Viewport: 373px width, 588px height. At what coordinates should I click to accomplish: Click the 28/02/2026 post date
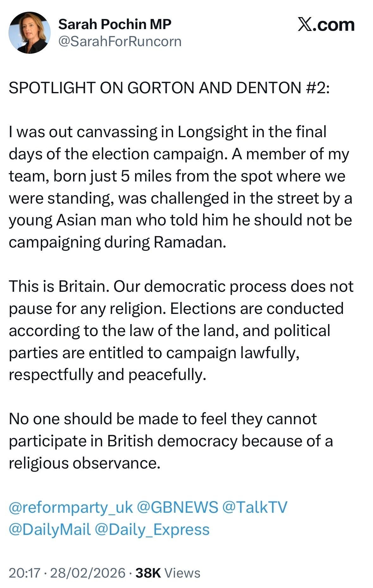[x=88, y=573]
